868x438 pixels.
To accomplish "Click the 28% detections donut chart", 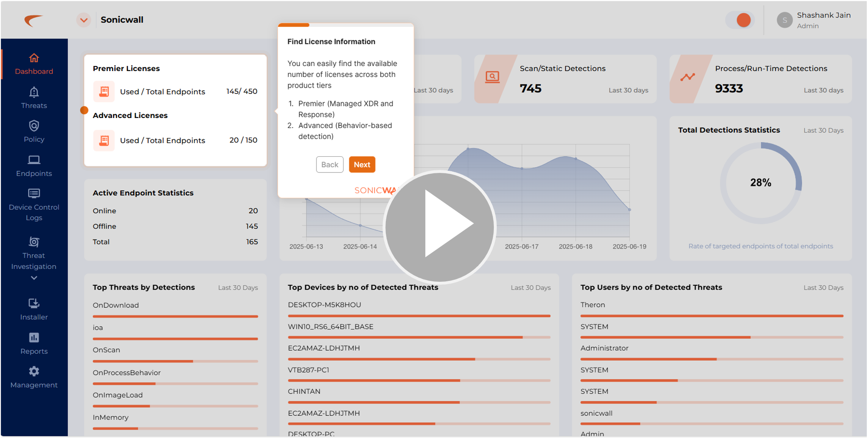I will coord(760,183).
